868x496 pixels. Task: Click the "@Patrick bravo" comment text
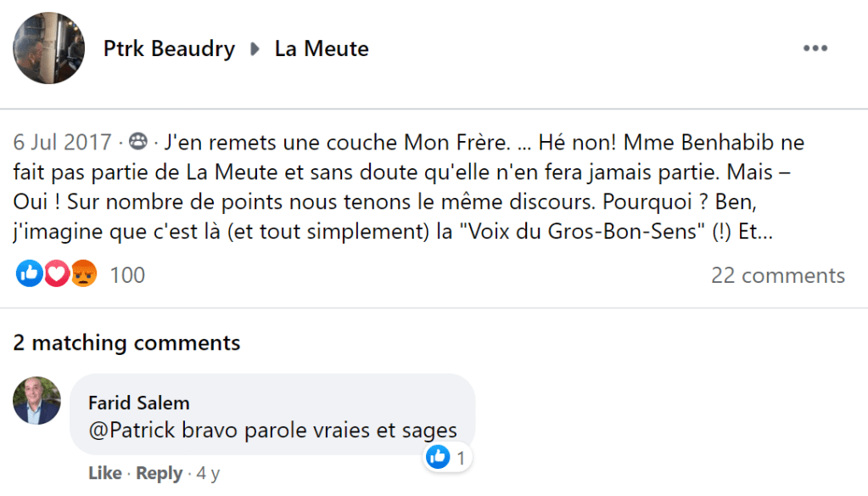tap(272, 430)
